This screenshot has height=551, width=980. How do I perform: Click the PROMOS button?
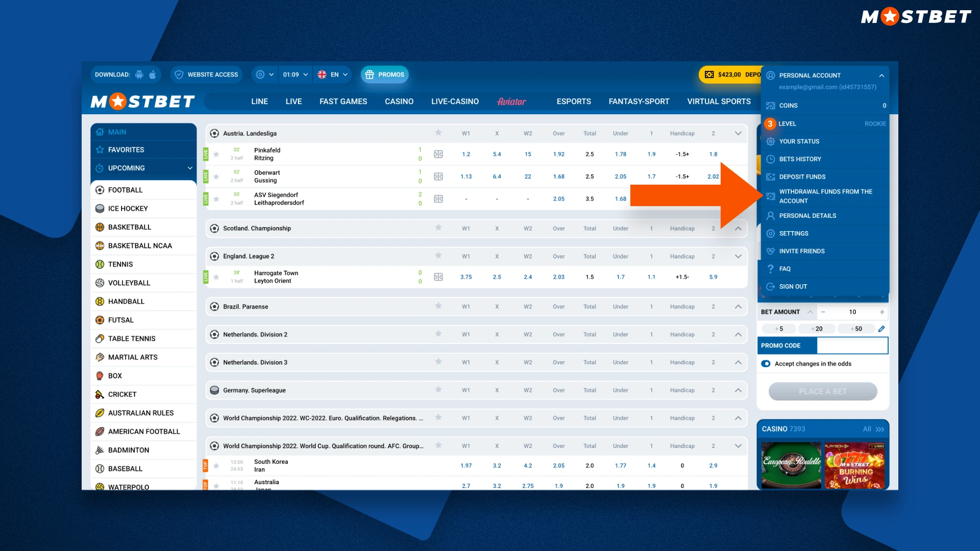pos(385,74)
